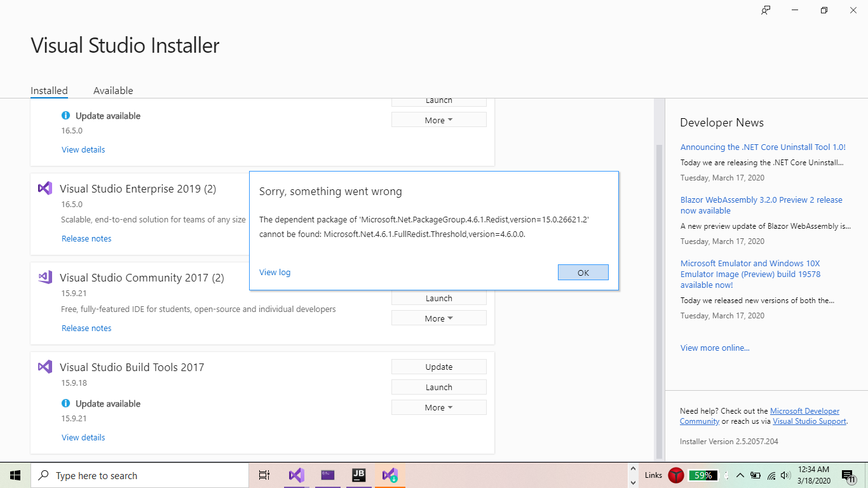
Task: Open Task View from taskbar
Action: tap(264, 475)
